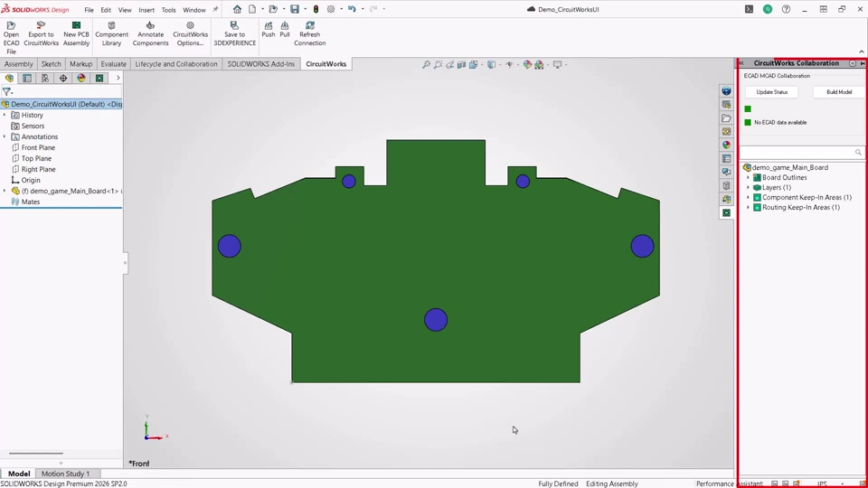Open the Insert menu
The image size is (868, 488).
146,10
